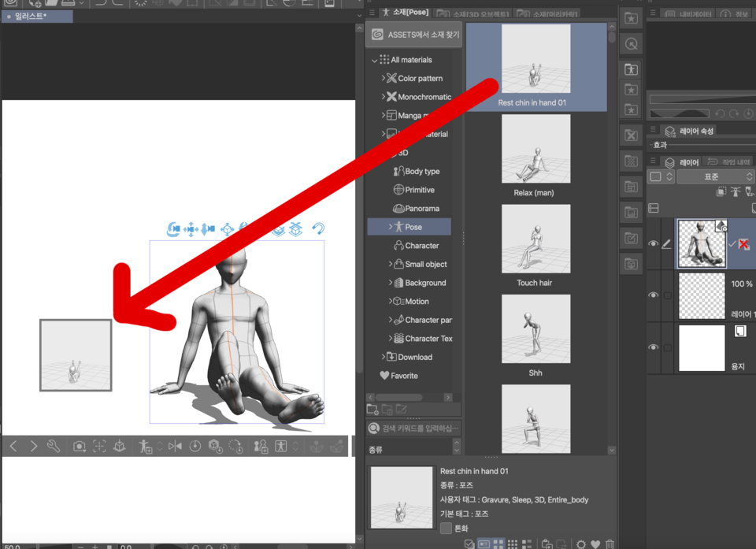Click the focus-on-target crosshair icon
756x549 pixels.
99,447
